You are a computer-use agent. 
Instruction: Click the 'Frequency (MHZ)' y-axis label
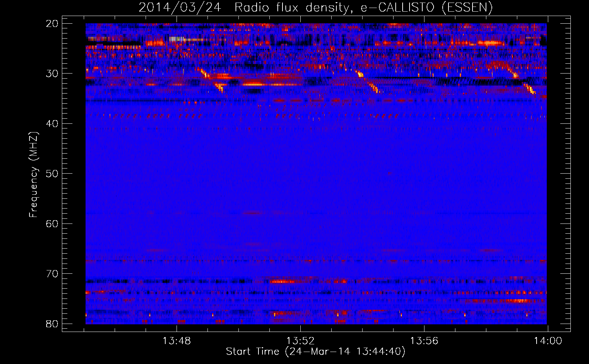click(33, 175)
